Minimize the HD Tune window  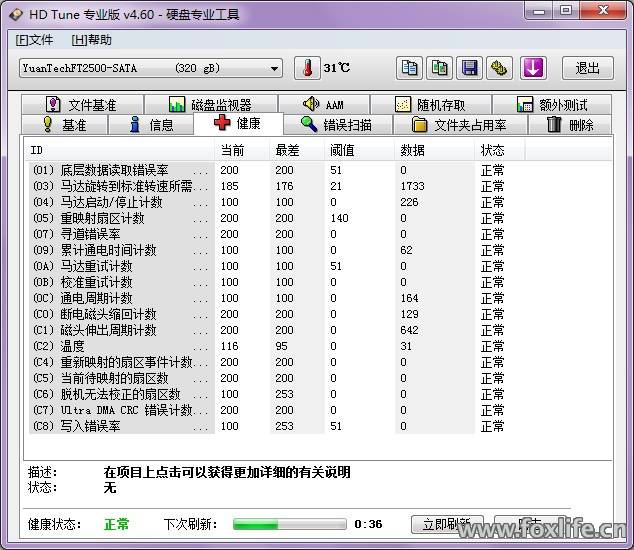click(539, 11)
